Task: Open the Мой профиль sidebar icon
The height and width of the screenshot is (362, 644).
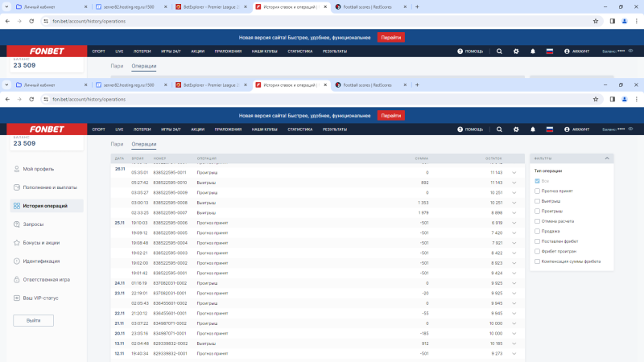Action: click(16, 169)
